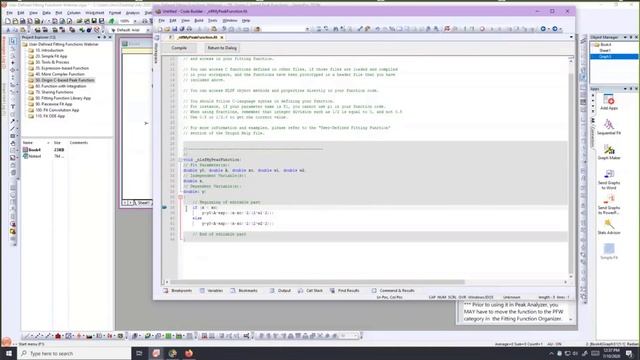Open the Windows Start menu
Screen dimensions: 640x360
(x=9, y=353)
